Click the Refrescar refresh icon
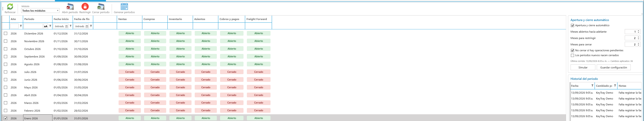 10,7
